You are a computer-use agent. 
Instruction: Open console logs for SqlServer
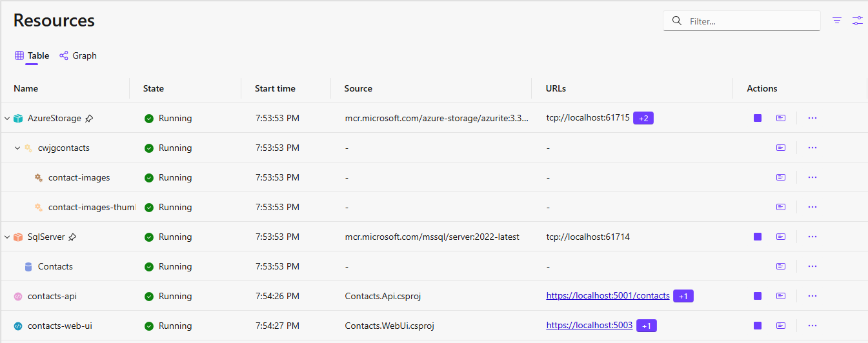781,237
